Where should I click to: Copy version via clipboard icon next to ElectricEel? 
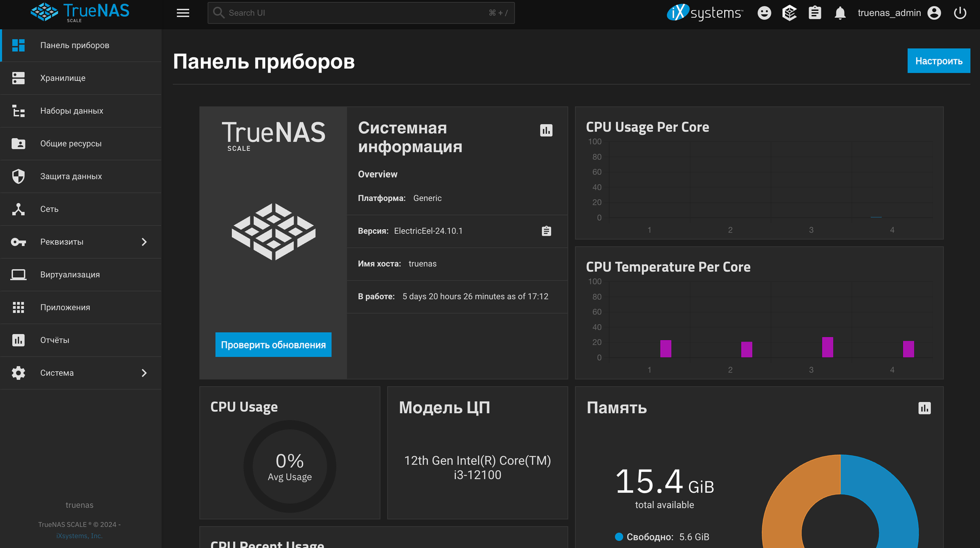[546, 231]
